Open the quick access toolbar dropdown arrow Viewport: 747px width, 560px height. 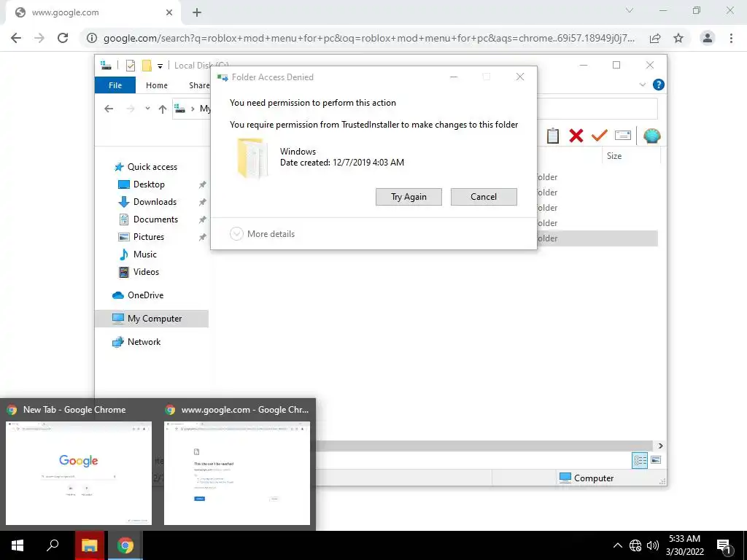[x=160, y=66]
